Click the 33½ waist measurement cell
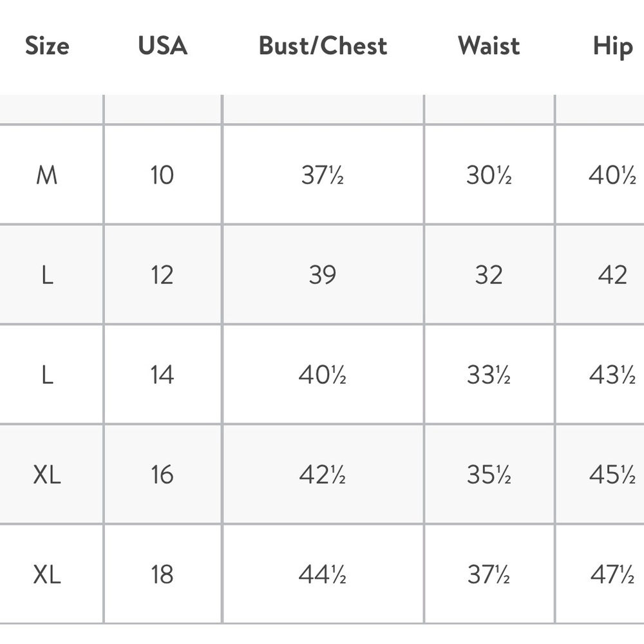The image size is (644, 644). pos(489,375)
